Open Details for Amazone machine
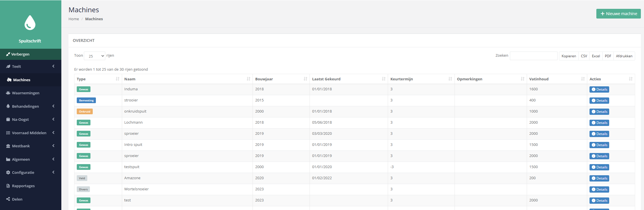644x210 pixels. click(599, 178)
